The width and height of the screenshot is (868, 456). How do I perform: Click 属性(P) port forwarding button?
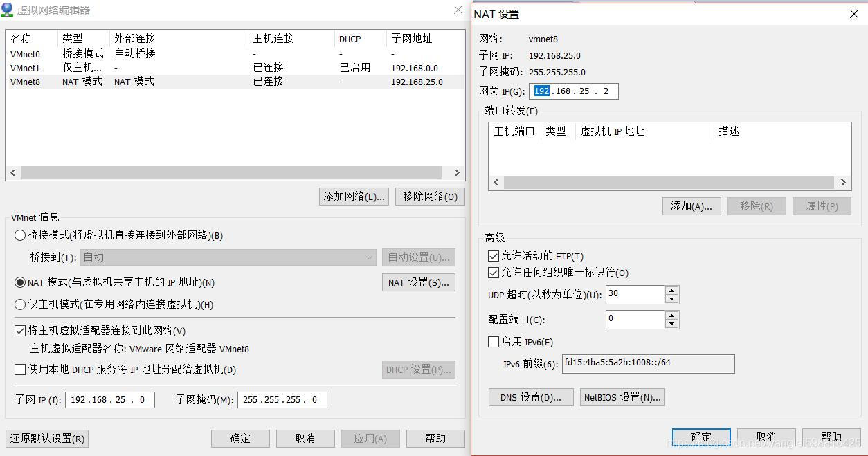(822, 206)
